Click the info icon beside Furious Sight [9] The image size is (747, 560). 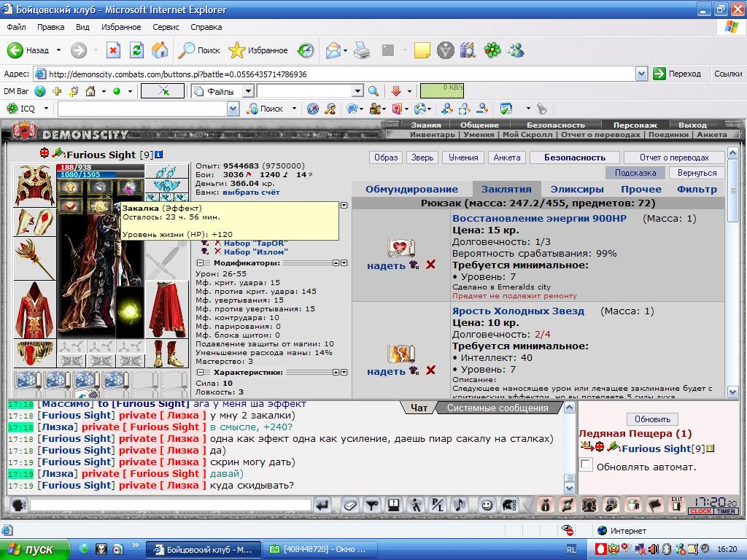click(x=159, y=155)
